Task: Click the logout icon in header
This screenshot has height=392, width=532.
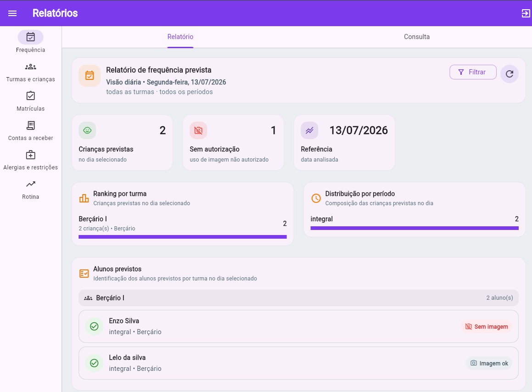Action: coord(526,13)
